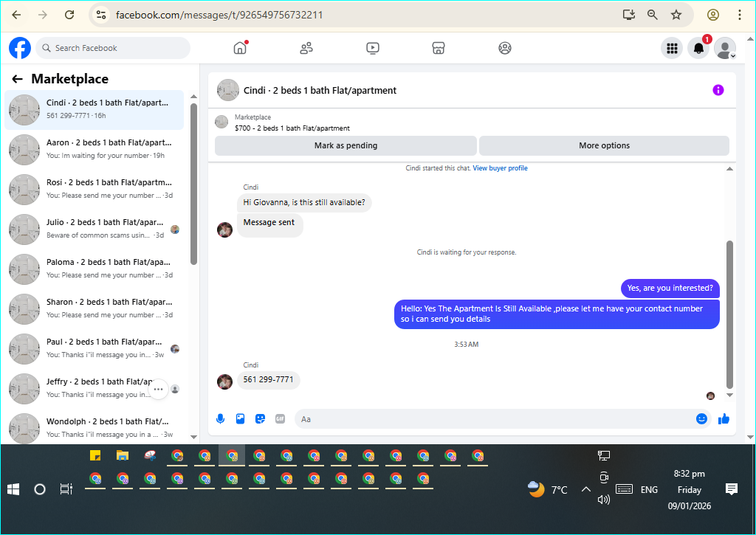Screen dimensions: 756x535
Task: Choose a sticker icon in composer
Action: click(261, 419)
